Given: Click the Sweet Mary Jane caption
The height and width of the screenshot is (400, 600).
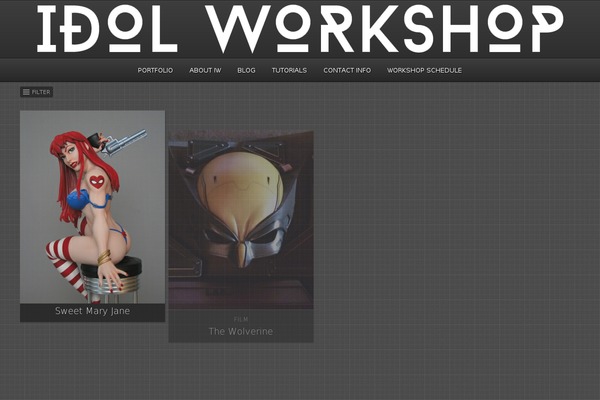Looking at the screenshot, I should click(x=93, y=311).
